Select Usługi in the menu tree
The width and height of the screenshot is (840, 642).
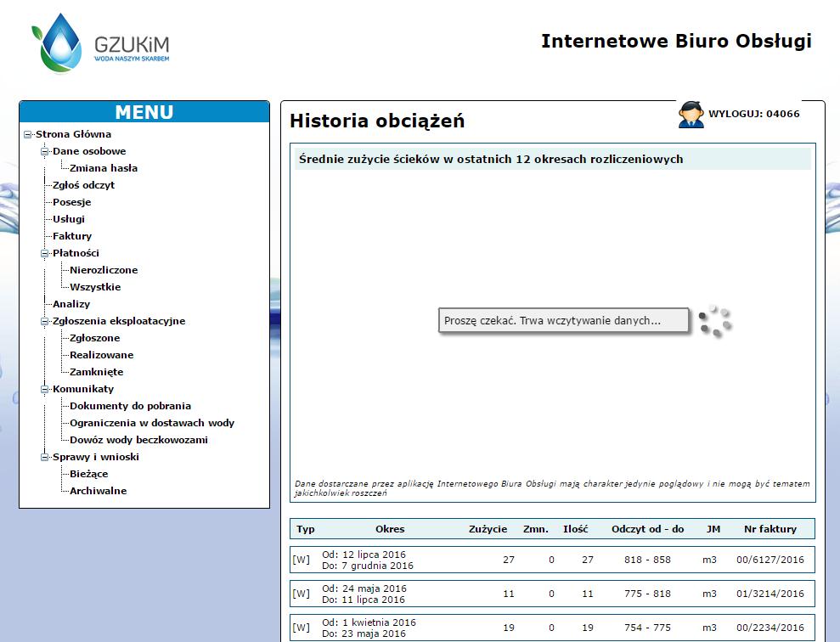point(69,219)
